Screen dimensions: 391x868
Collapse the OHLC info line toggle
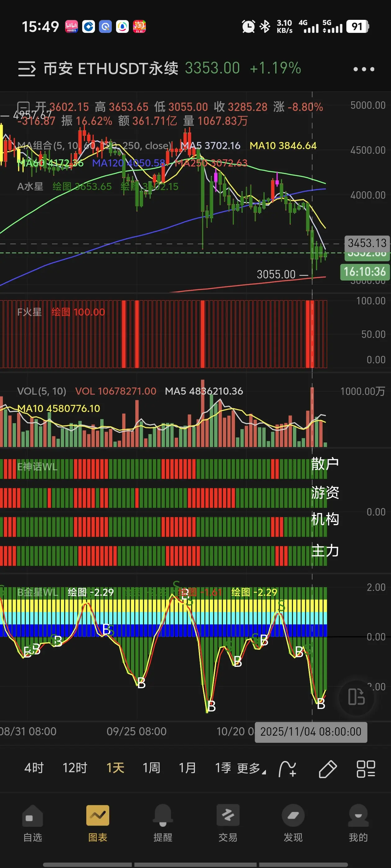[x=24, y=107]
